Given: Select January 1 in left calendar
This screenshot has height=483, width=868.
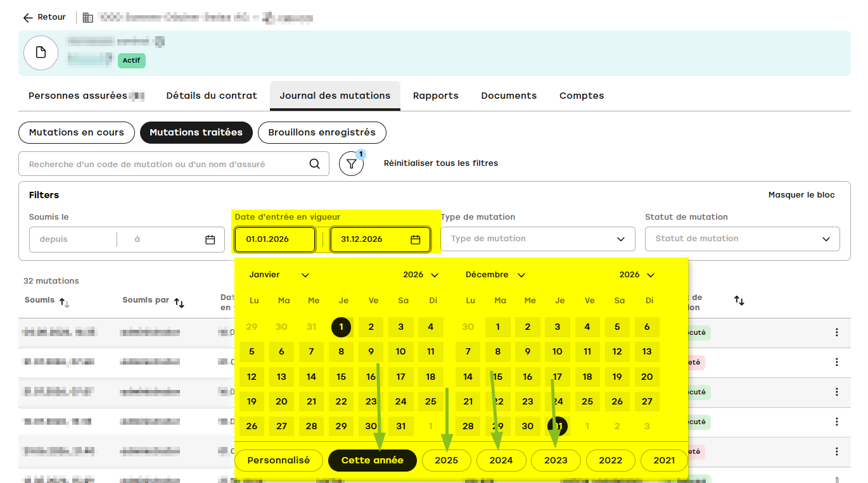Looking at the screenshot, I should click(341, 327).
